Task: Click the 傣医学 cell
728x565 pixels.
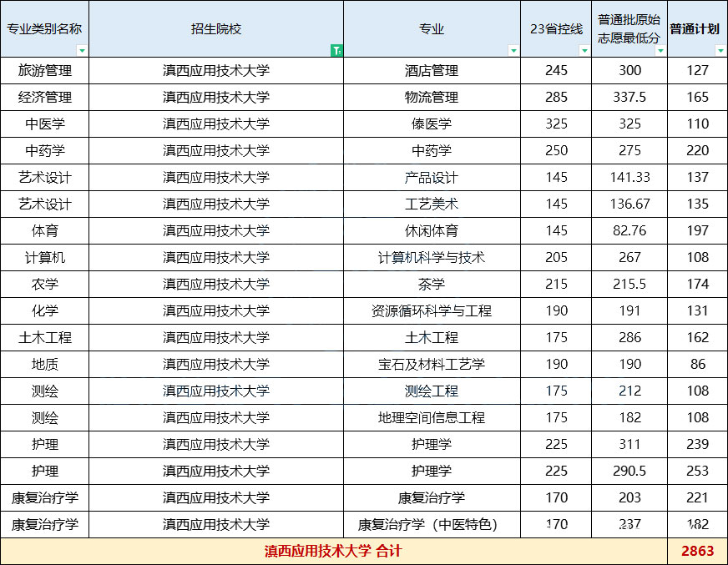Action: 431,124
